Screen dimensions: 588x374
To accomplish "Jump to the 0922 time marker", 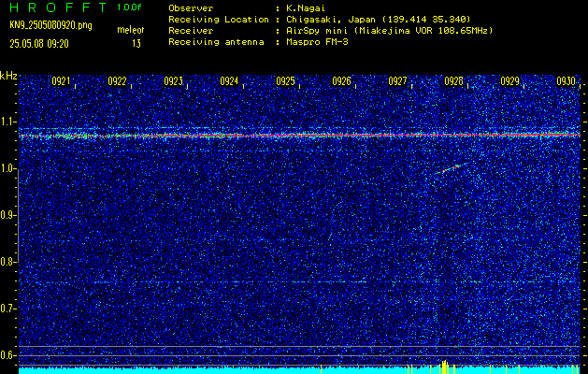I will [117, 81].
